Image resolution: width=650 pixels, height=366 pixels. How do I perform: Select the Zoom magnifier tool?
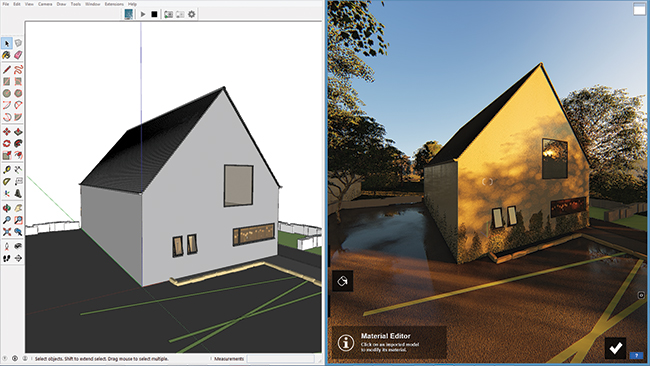point(7,220)
